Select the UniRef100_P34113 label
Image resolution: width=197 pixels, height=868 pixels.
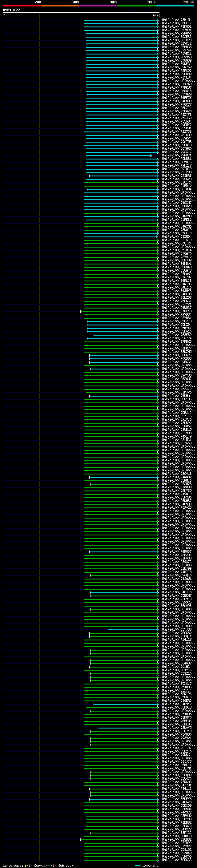point(176,789)
